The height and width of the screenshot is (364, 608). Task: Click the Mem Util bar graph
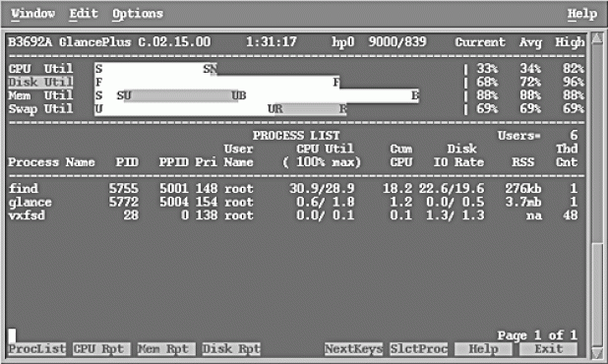[x=257, y=95]
